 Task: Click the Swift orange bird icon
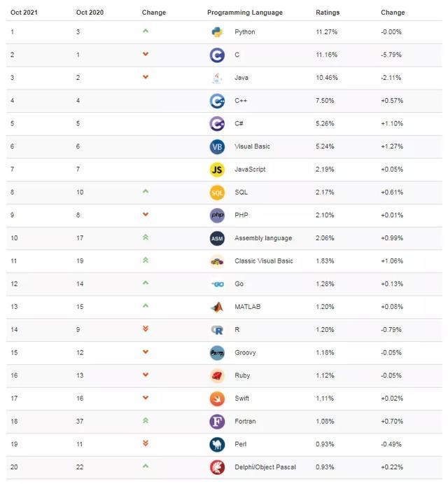click(x=217, y=399)
